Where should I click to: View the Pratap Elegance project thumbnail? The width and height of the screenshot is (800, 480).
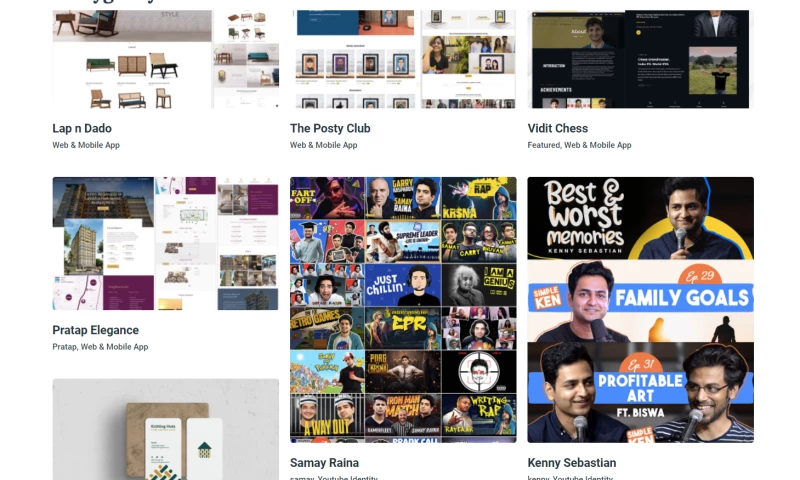[x=165, y=243]
